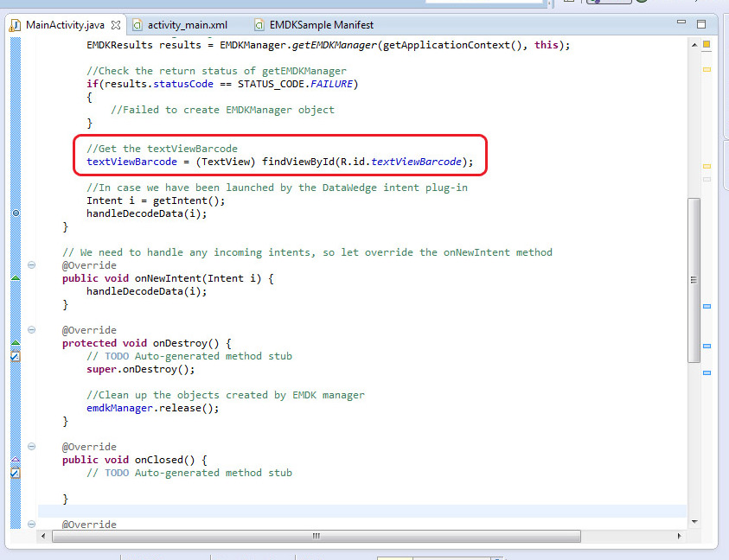Collapse the onNewIntent method fold marker
This screenshot has width=729, height=560.
pos(32,265)
